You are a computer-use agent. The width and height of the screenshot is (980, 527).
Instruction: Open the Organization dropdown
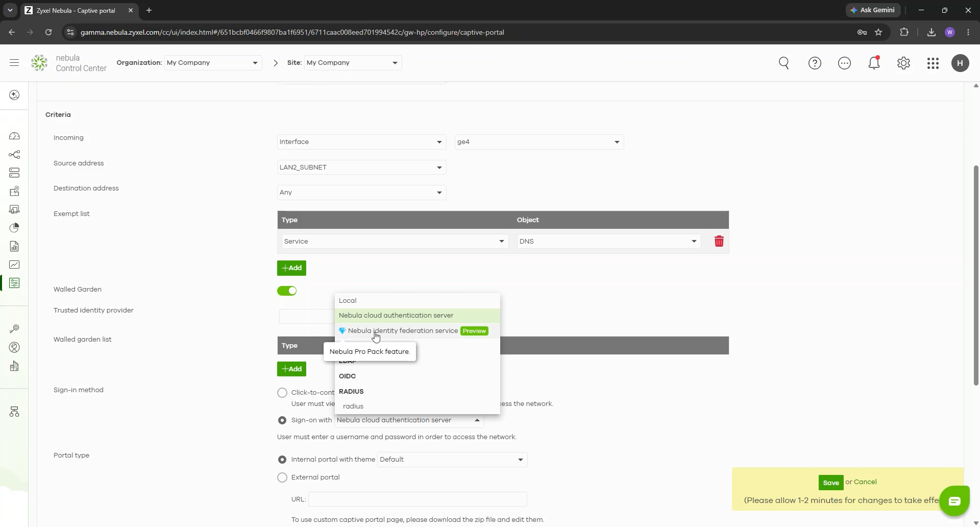213,63
